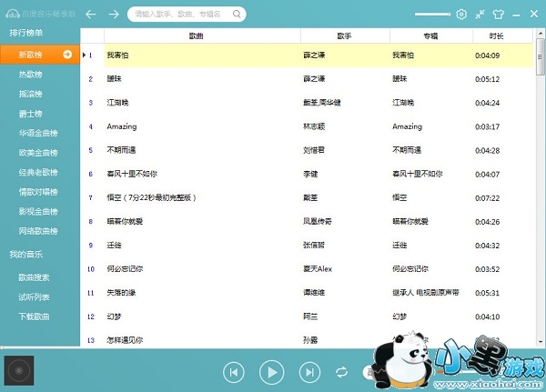546x392 pixels.
Task: Click the 我的音乐 section header
Action: [26, 254]
